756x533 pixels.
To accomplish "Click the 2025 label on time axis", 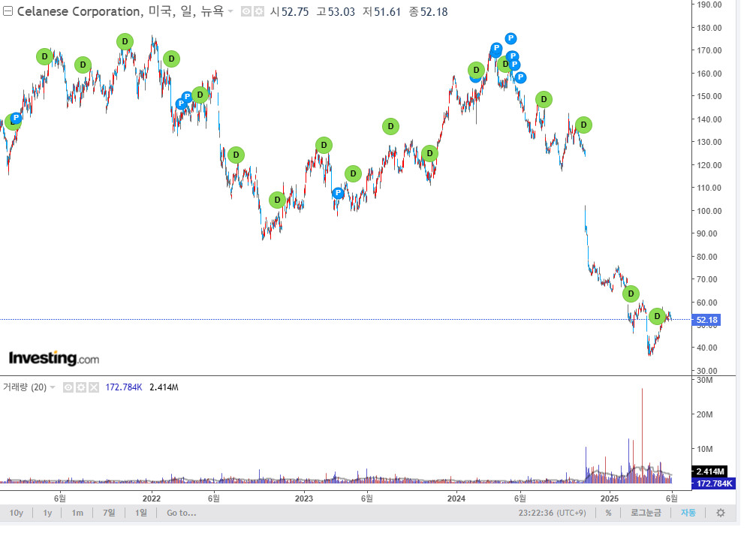I will pyautogui.click(x=610, y=498).
